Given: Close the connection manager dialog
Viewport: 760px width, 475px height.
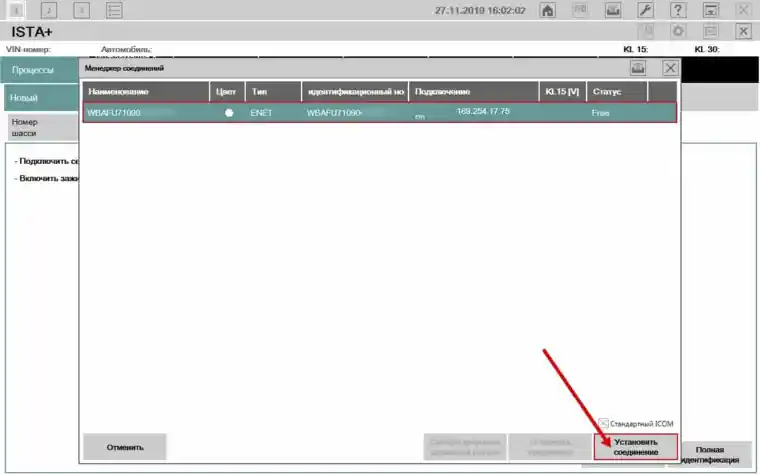Looking at the screenshot, I should pyautogui.click(x=670, y=68).
